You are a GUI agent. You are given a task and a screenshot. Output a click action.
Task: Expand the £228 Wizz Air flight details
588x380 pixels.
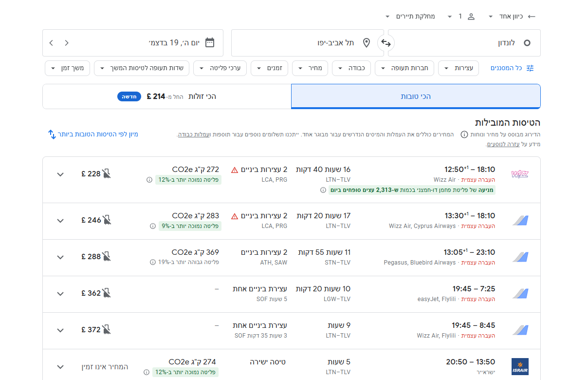tap(60, 174)
